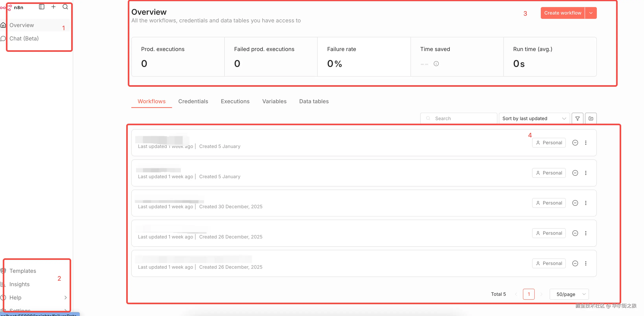This screenshot has width=644, height=316.
Task: Open three-dot menu of first workflow
Action: 585,143
